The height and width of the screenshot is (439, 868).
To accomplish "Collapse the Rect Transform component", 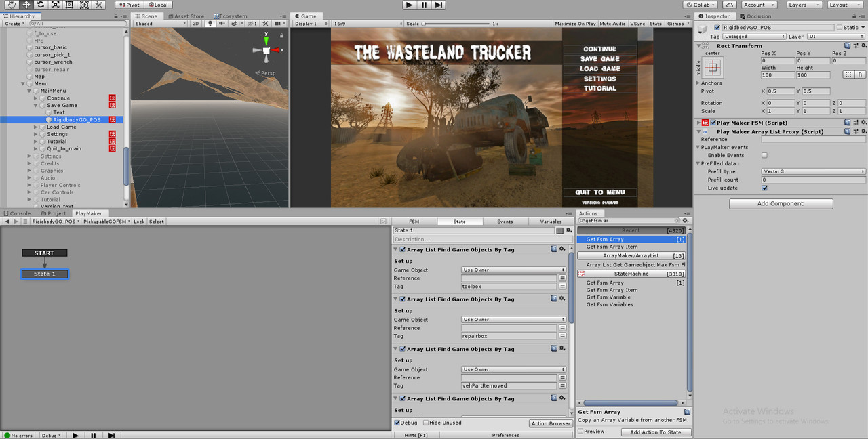I will pos(698,46).
